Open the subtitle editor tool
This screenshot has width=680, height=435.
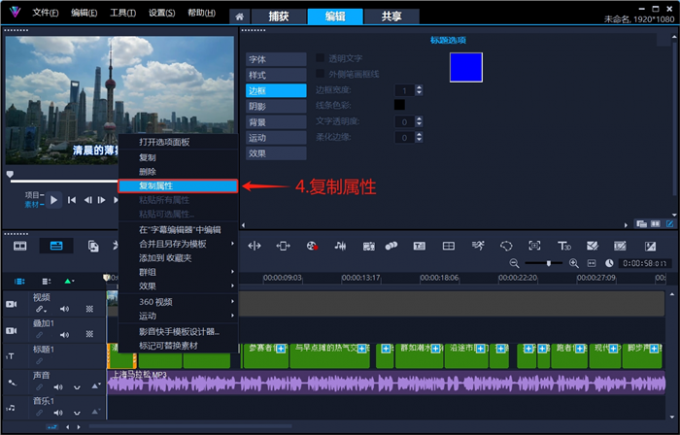(x=419, y=246)
